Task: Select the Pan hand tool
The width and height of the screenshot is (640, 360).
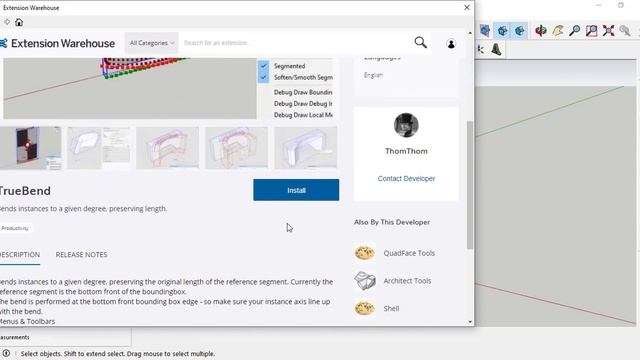Action: point(558,31)
